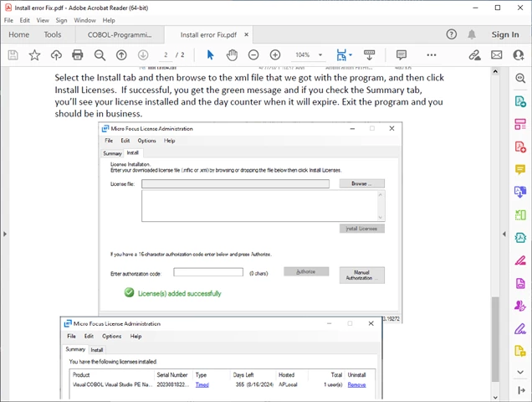Viewport: 532px width, 402px height.
Task: Show more sidebar tools with the down chevron
Action: pyautogui.click(x=520, y=372)
